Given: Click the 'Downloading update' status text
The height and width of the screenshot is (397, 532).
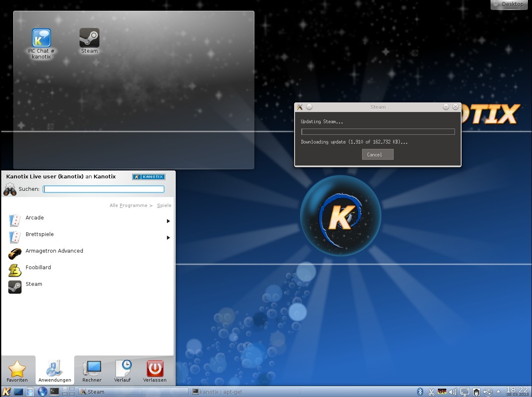Looking at the screenshot, I should [354, 142].
